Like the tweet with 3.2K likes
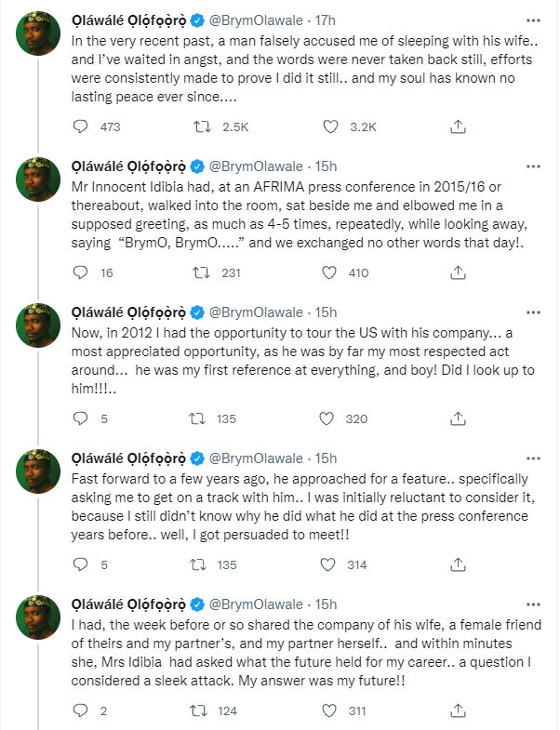Screen dimensions: 560x730 [329, 126]
